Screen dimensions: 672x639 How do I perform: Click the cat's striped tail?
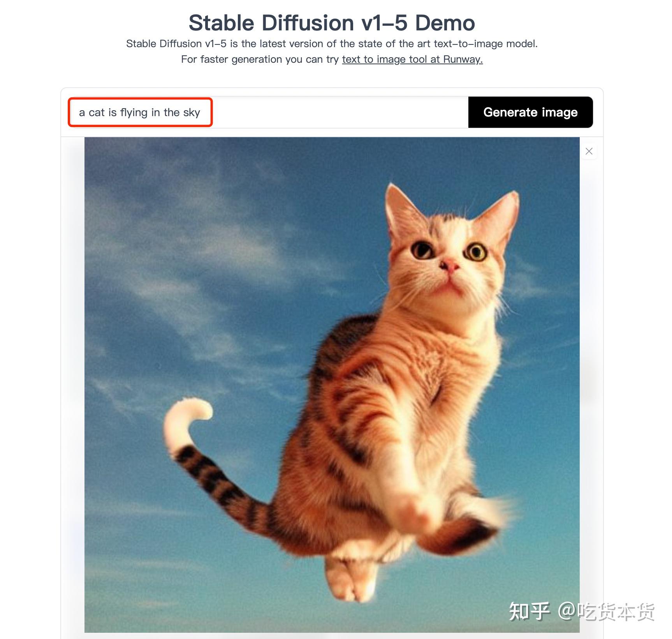point(222,483)
